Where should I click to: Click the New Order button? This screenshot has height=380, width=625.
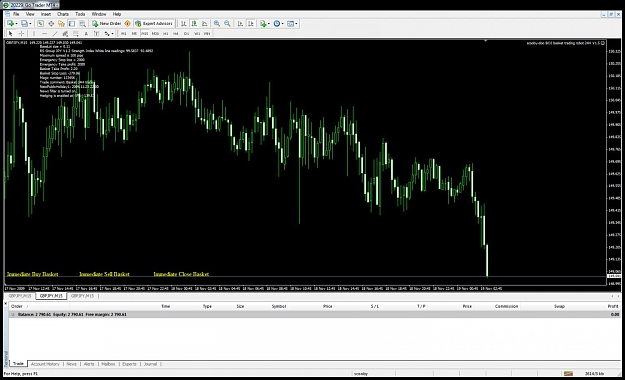point(107,24)
